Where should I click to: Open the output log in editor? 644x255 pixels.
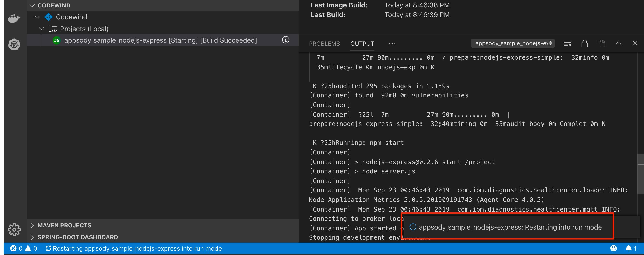[x=601, y=43]
